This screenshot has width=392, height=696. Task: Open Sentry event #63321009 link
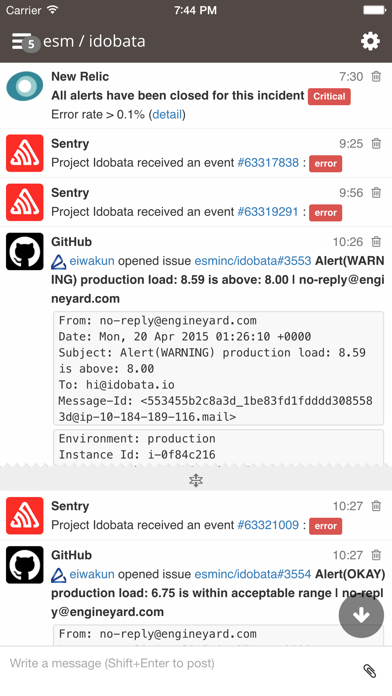click(x=268, y=525)
